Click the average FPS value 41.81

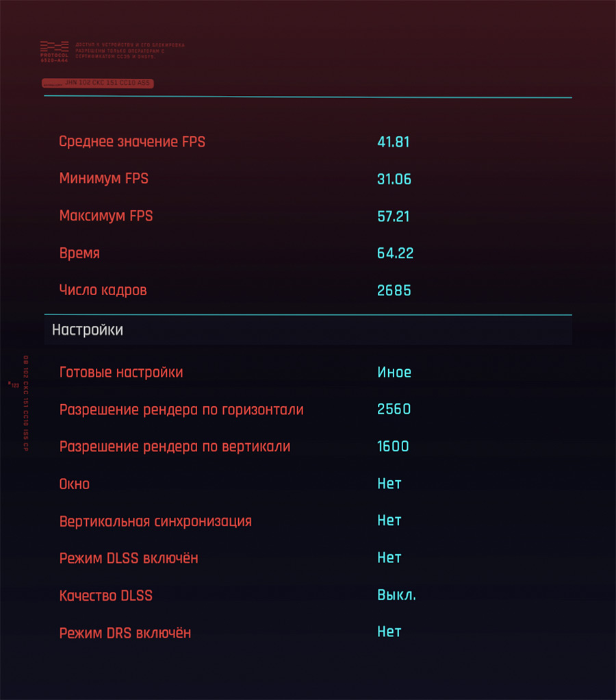pyautogui.click(x=393, y=142)
